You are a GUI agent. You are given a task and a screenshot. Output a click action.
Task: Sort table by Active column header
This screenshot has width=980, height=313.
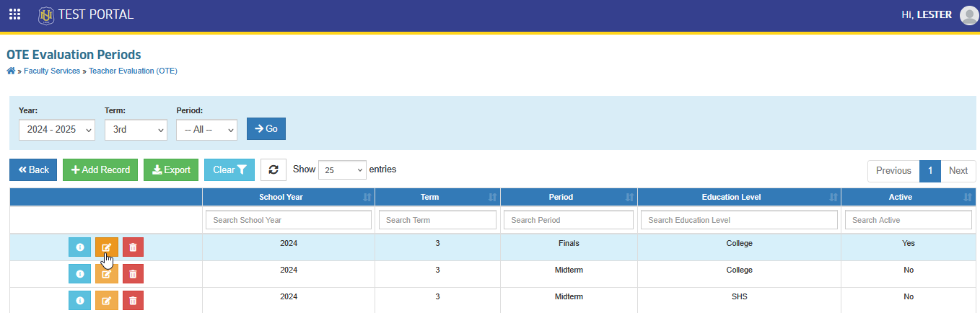pos(908,197)
